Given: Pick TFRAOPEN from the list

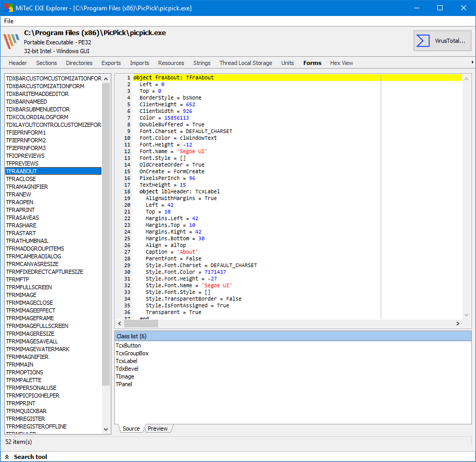Looking at the screenshot, I should (53, 202).
